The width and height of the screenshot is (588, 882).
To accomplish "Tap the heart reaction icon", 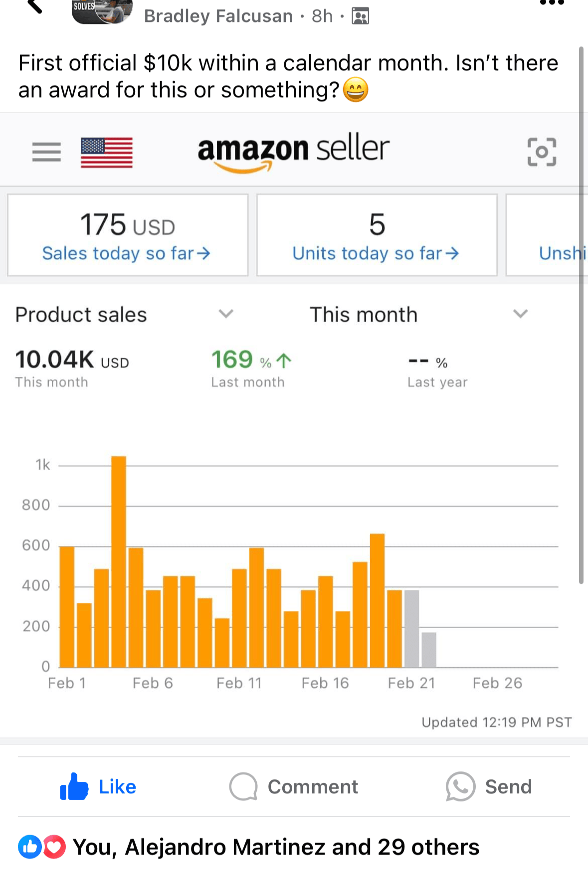I will pos(54,847).
